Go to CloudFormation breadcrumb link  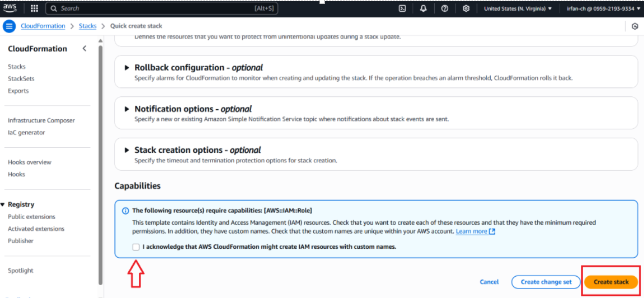pos(43,26)
